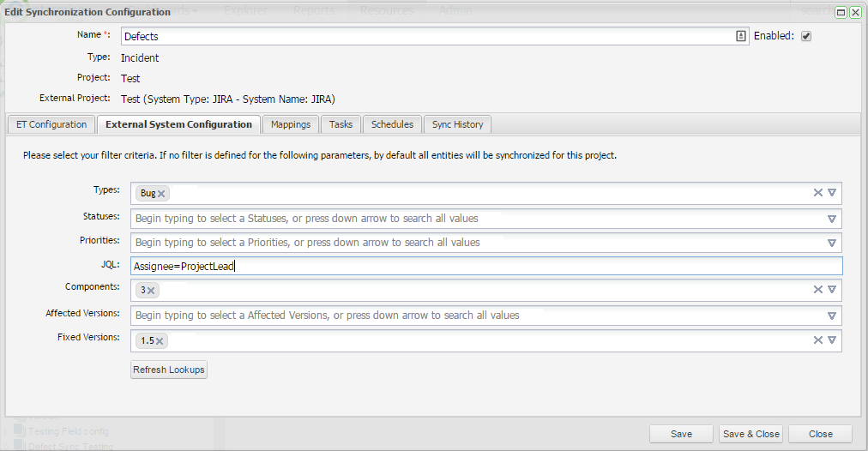868x451 pixels.
Task: Maximize the Edit Synchronization Configuration dialog
Action: 841,13
